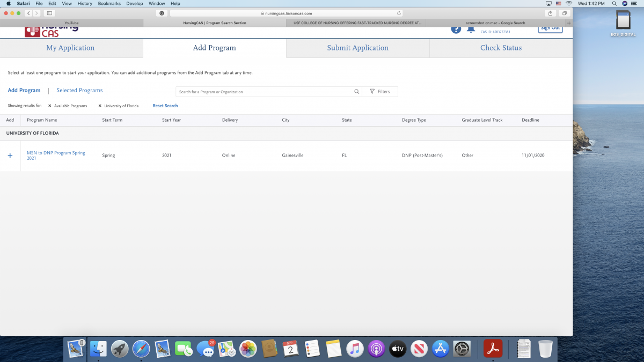
Task: Open the Filters dropdown
Action: (380, 92)
